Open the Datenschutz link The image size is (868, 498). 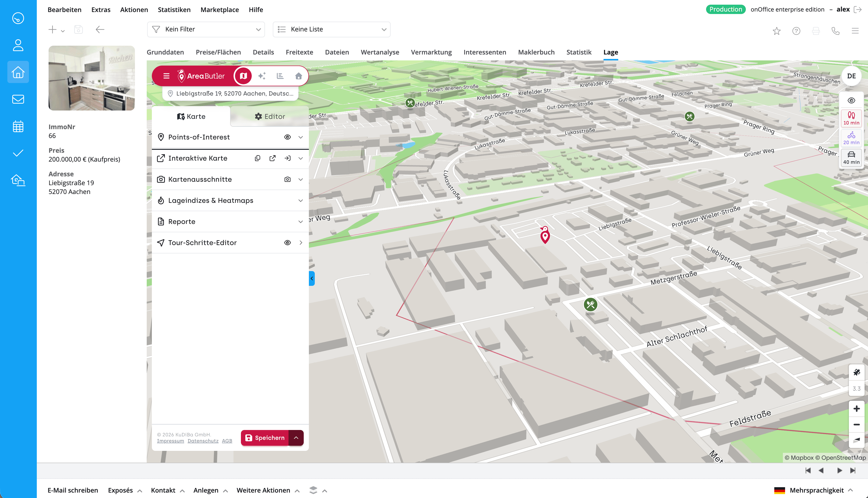pos(203,441)
